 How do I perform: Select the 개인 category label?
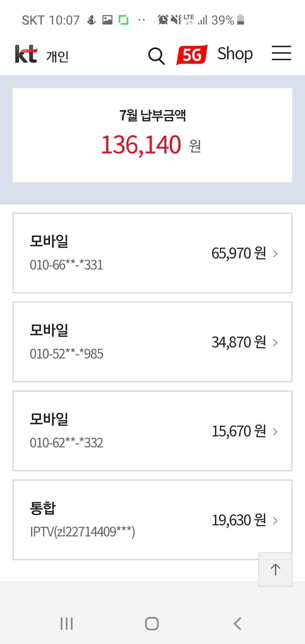tap(57, 56)
